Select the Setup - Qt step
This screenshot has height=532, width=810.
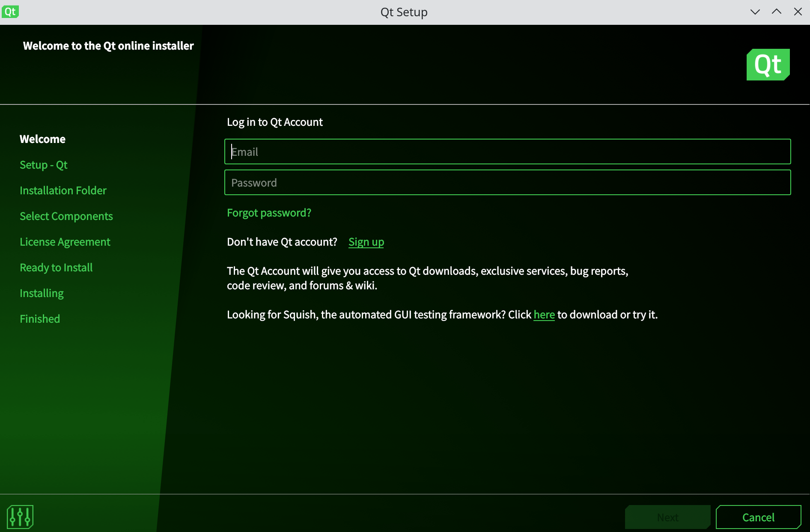44,165
